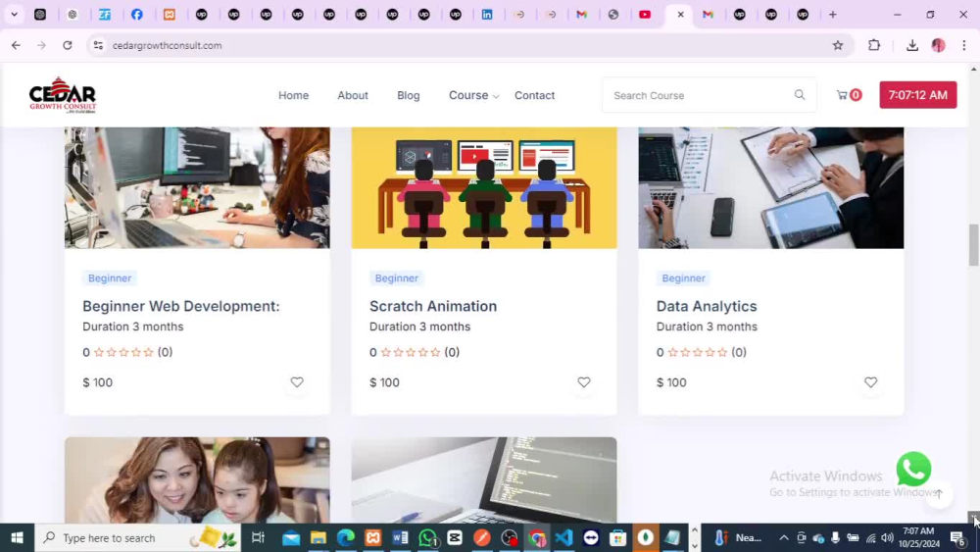Screen dimensions: 980x552
Task: Open Data Analytics course thumbnail
Action: click(770, 187)
